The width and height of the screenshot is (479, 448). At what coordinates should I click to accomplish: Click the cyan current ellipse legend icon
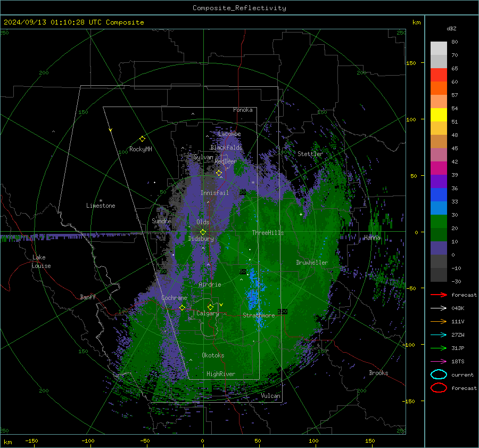(x=439, y=374)
